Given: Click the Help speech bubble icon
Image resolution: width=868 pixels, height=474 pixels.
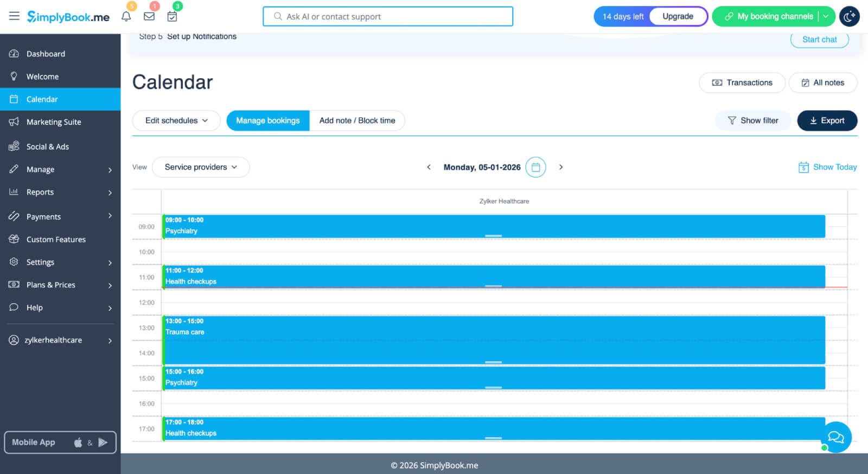Looking at the screenshot, I should pyautogui.click(x=14, y=308).
